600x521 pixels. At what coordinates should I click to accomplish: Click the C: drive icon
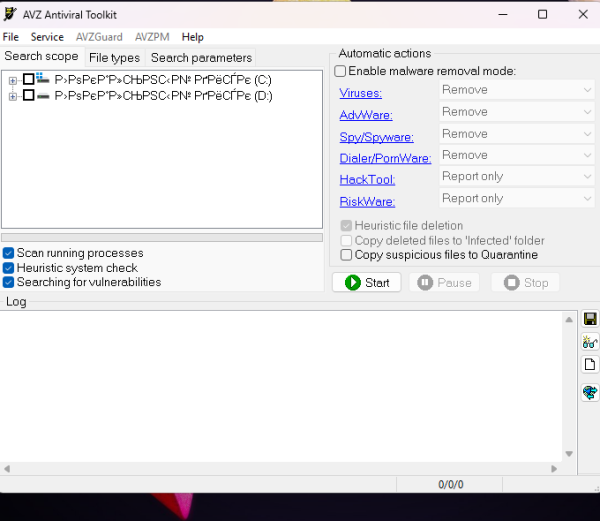(42, 78)
